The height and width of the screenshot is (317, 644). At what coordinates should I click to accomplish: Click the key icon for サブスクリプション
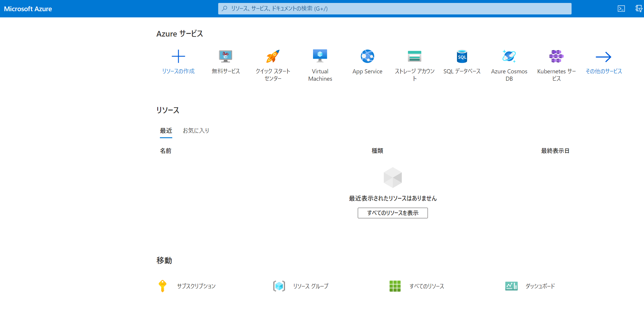[x=163, y=286]
